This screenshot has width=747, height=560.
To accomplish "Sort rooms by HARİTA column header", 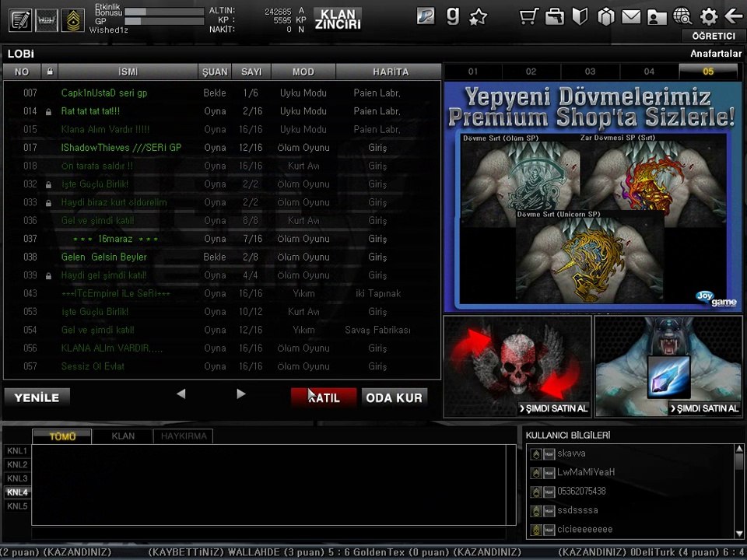I will pyautogui.click(x=390, y=72).
